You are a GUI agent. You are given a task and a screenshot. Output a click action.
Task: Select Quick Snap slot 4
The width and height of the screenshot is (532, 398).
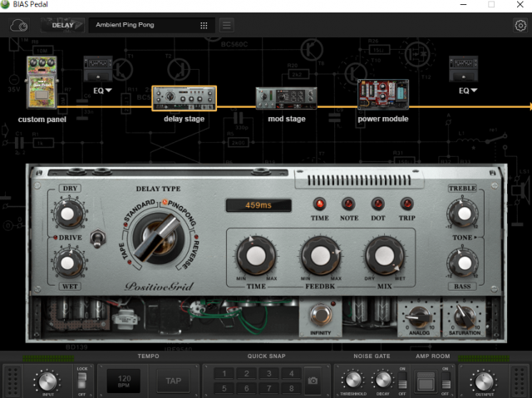point(291,374)
